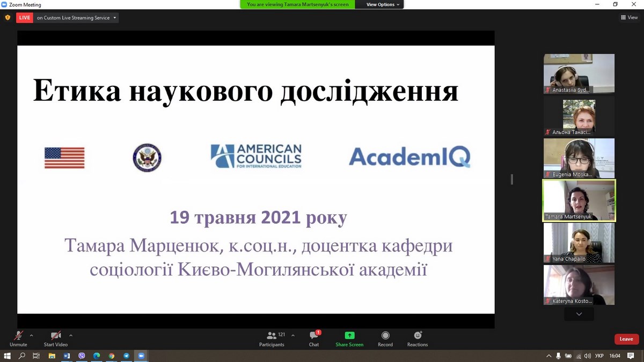Open the Participants panel
Viewport: 644px width, 362px height.
pyautogui.click(x=272, y=338)
